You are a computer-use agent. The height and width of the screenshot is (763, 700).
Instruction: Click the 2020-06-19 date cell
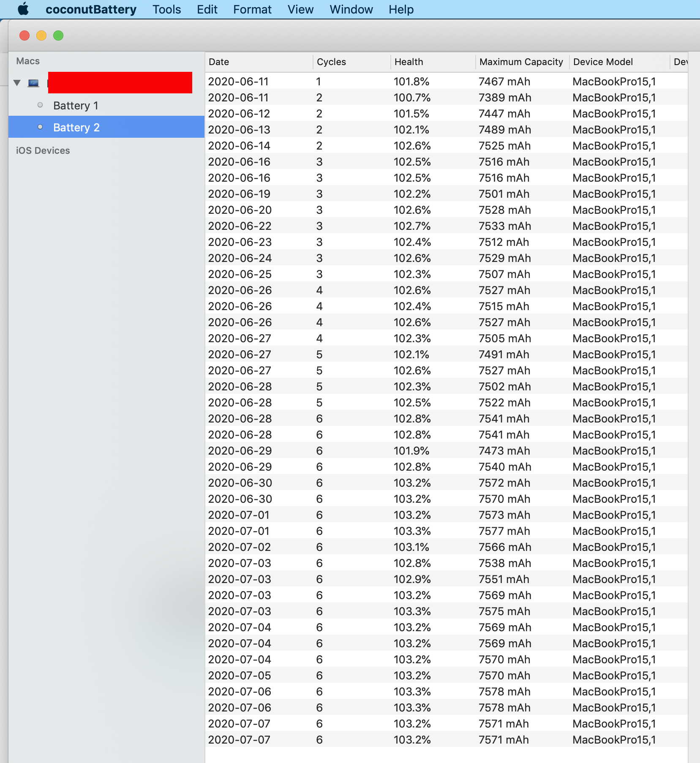tap(239, 194)
